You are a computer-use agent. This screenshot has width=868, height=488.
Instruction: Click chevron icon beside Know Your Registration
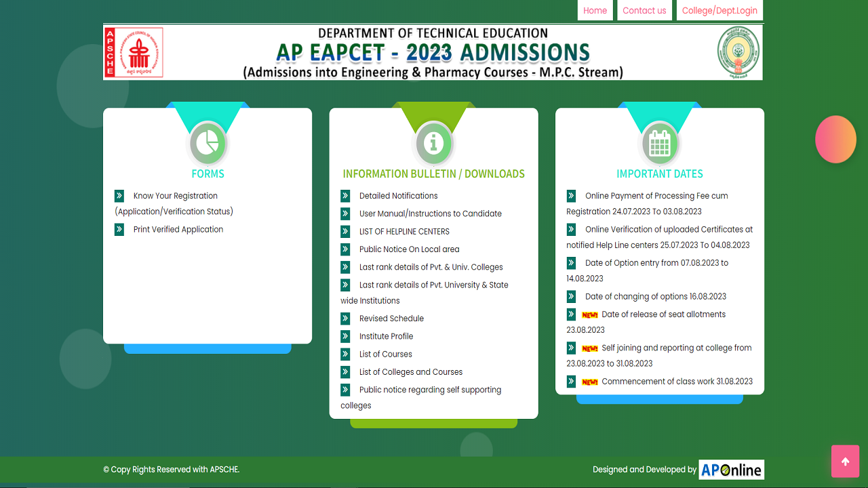(119, 196)
